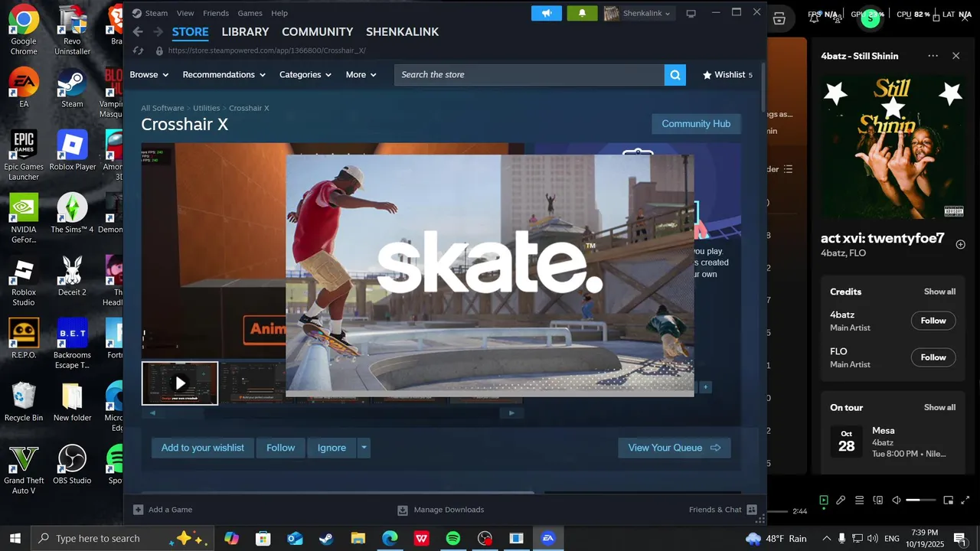
Task: Reload the Steam store page
Action: pyautogui.click(x=138, y=51)
